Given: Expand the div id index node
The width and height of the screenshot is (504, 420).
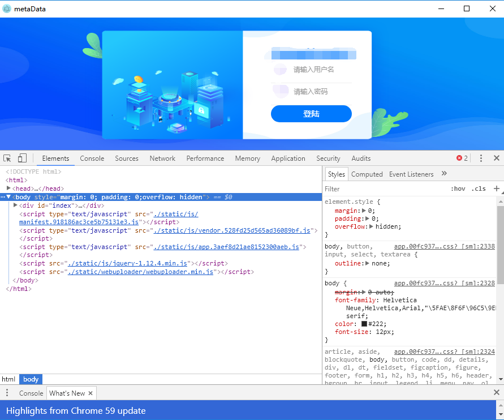Looking at the screenshot, I should pos(15,205).
